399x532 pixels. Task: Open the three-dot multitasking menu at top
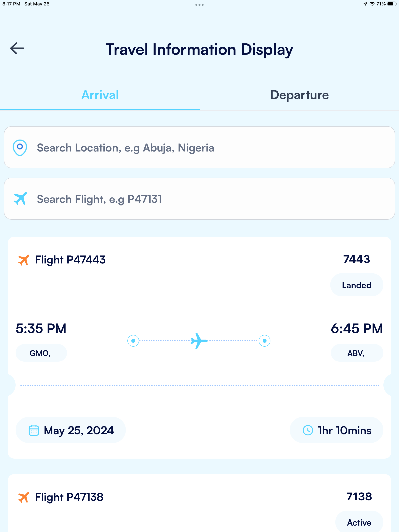[199, 4]
